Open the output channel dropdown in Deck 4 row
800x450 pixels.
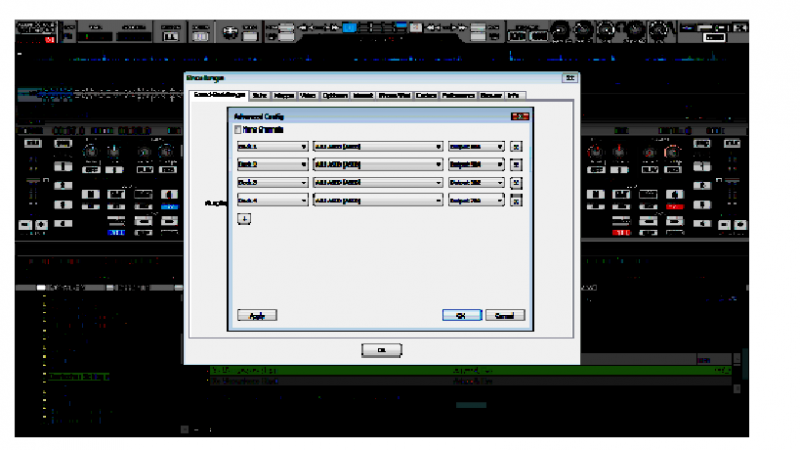point(476,201)
